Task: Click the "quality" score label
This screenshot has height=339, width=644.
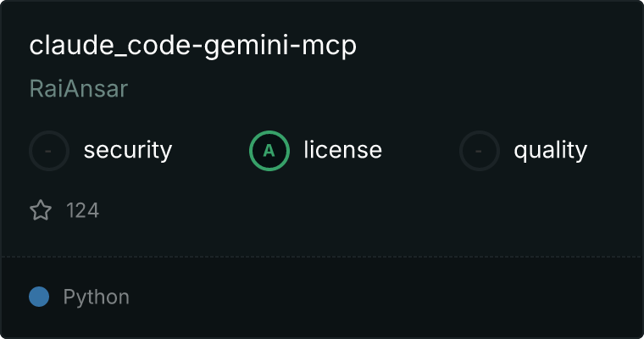Action: (x=550, y=151)
